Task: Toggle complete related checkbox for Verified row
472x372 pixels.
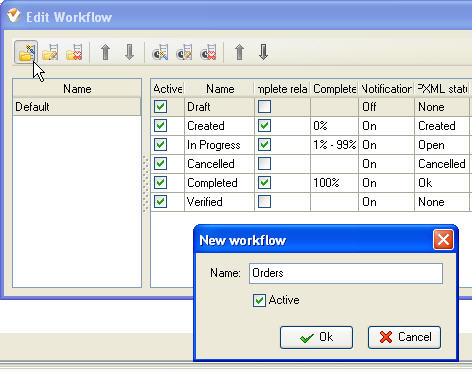Action: [x=264, y=202]
